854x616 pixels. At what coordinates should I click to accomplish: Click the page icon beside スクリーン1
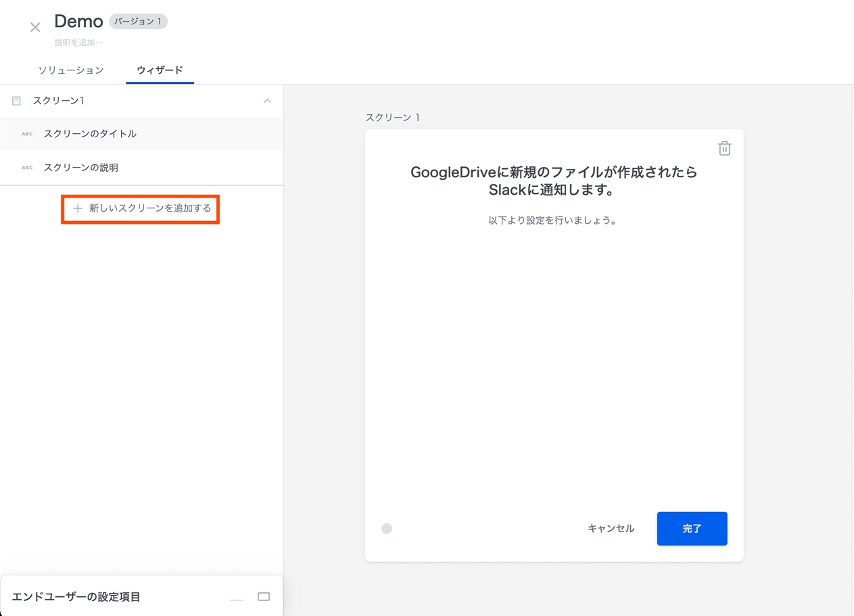pos(17,101)
